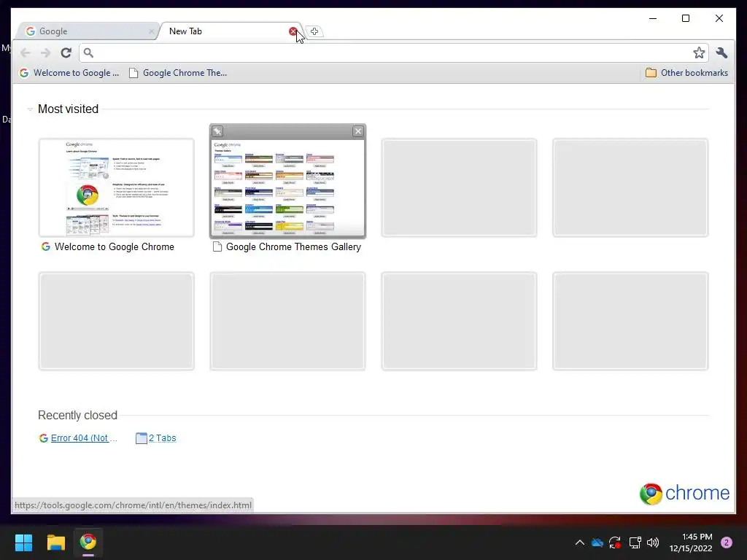Bookmark this page with the star icon
Viewport: 747px width, 560px height.
pos(698,52)
